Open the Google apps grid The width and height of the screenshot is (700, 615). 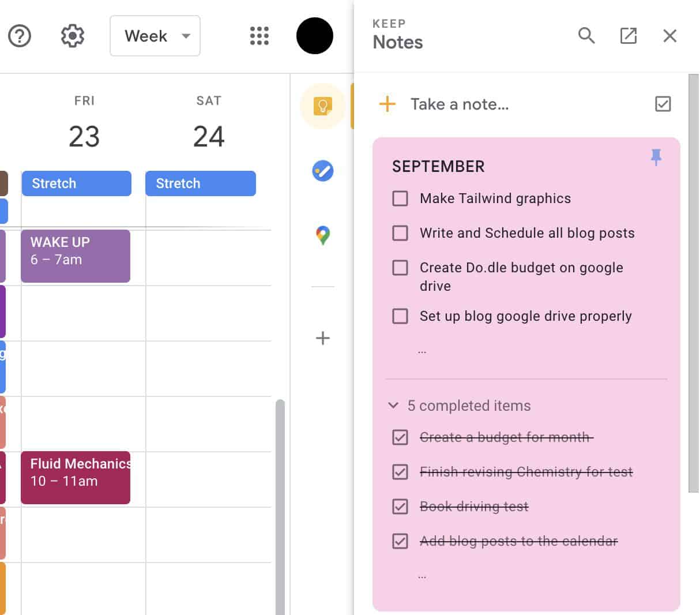258,36
